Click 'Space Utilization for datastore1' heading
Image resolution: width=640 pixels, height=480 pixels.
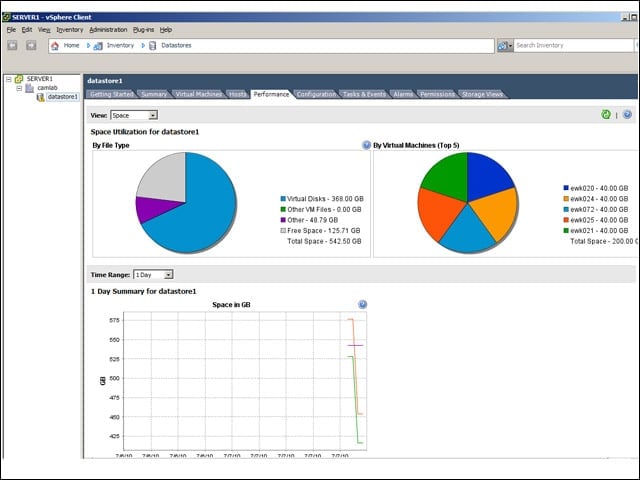(145, 132)
